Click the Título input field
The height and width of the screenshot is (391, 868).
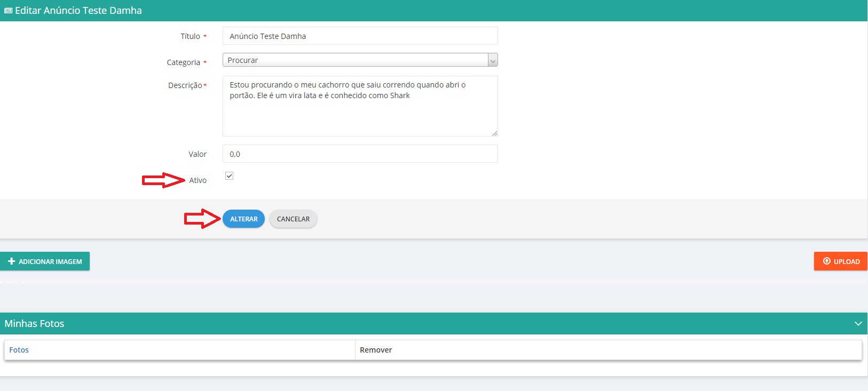360,36
